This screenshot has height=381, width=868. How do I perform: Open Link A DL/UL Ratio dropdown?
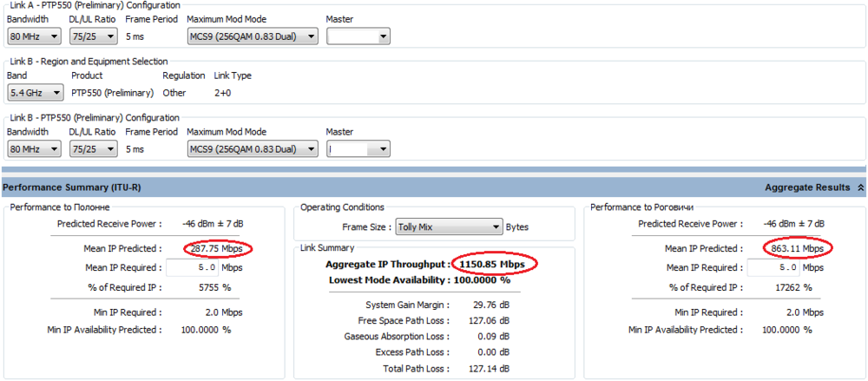click(x=93, y=36)
